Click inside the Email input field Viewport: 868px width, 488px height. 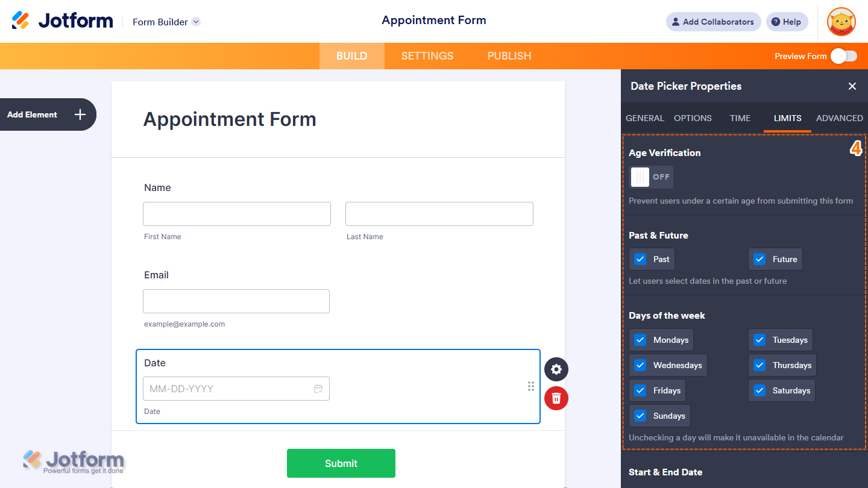pyautogui.click(x=236, y=301)
